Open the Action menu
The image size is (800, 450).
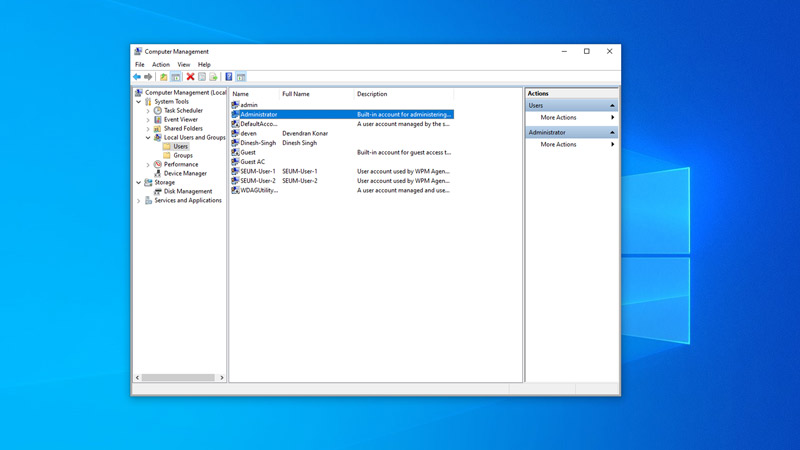click(x=161, y=65)
